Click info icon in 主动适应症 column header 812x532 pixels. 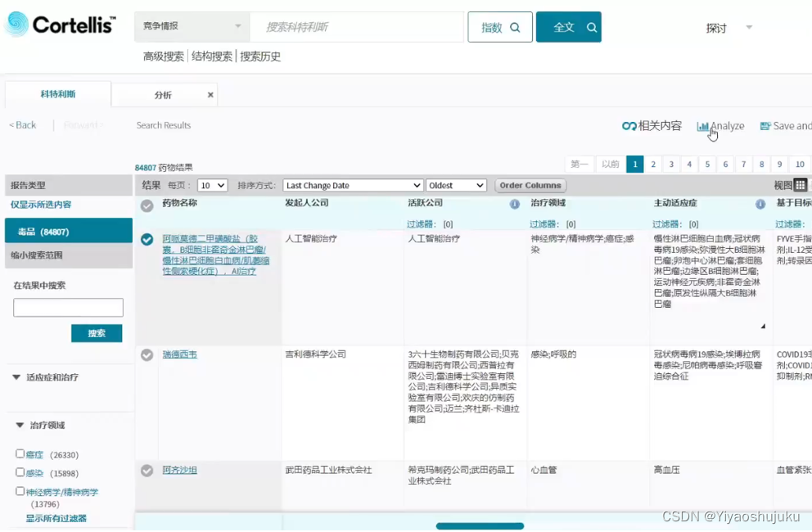point(760,204)
